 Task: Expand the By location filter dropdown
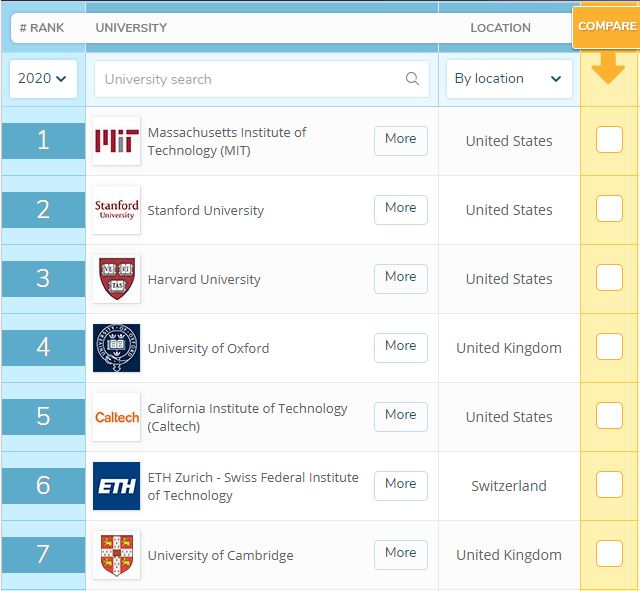point(508,79)
